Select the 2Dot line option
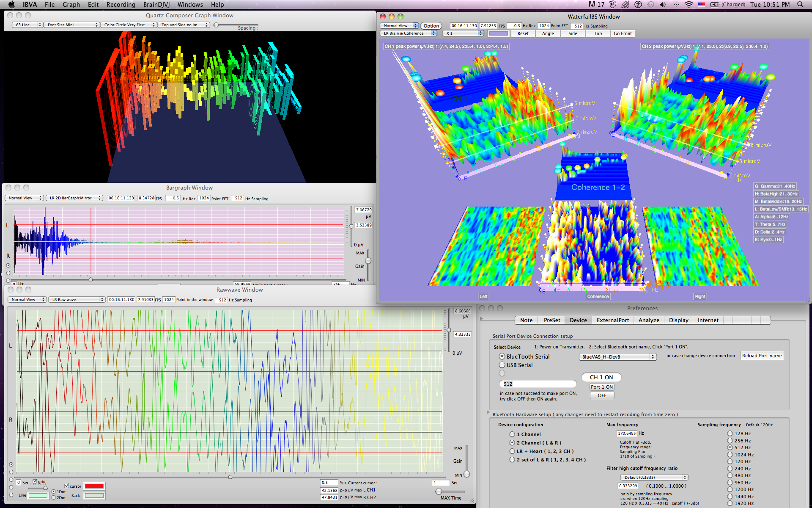 tap(53, 497)
